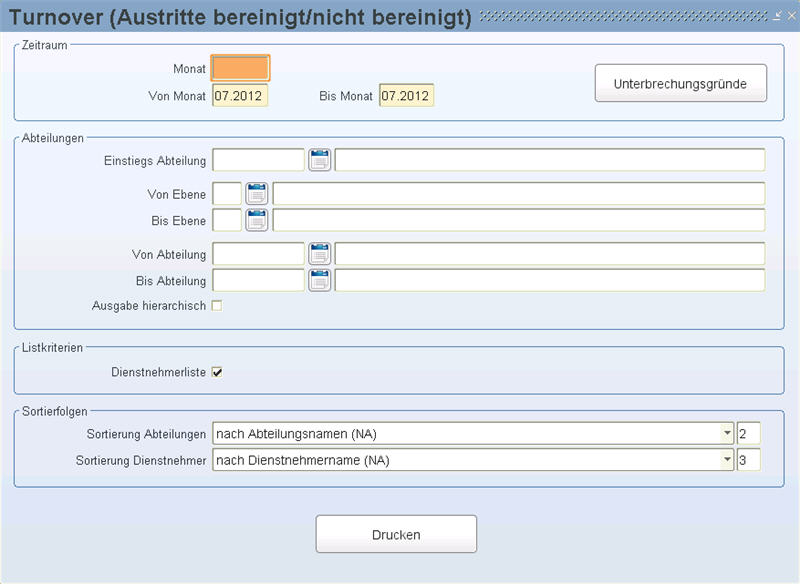The width and height of the screenshot is (800, 584).
Task: Focus the orange Monat input field
Action: point(240,68)
